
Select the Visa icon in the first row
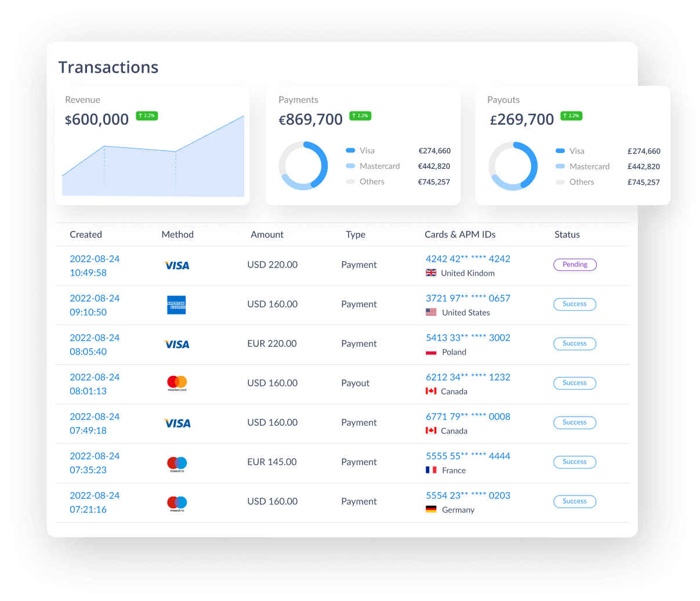click(177, 265)
